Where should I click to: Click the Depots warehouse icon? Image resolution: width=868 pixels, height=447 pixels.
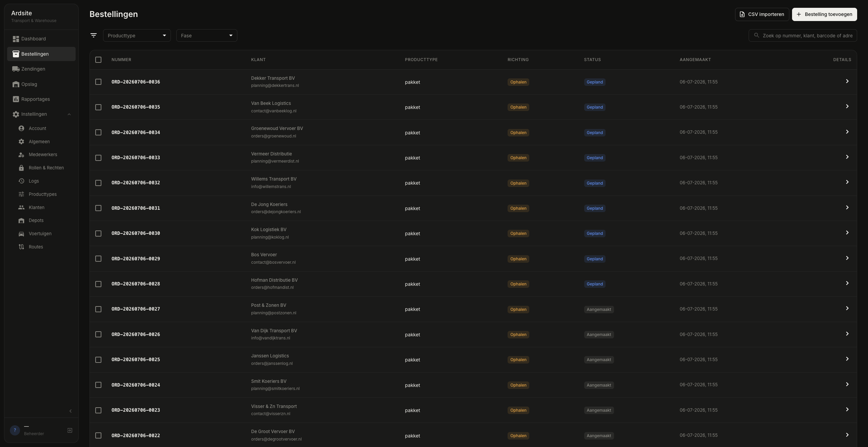21,221
